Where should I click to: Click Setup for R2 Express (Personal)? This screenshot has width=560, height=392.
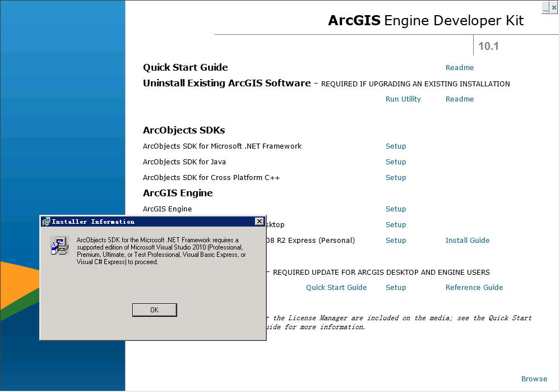pos(396,241)
